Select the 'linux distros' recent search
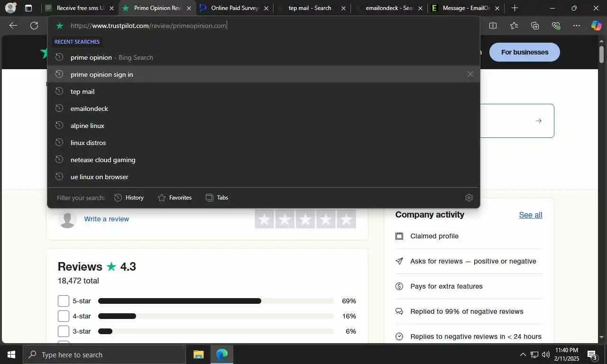 264,143
